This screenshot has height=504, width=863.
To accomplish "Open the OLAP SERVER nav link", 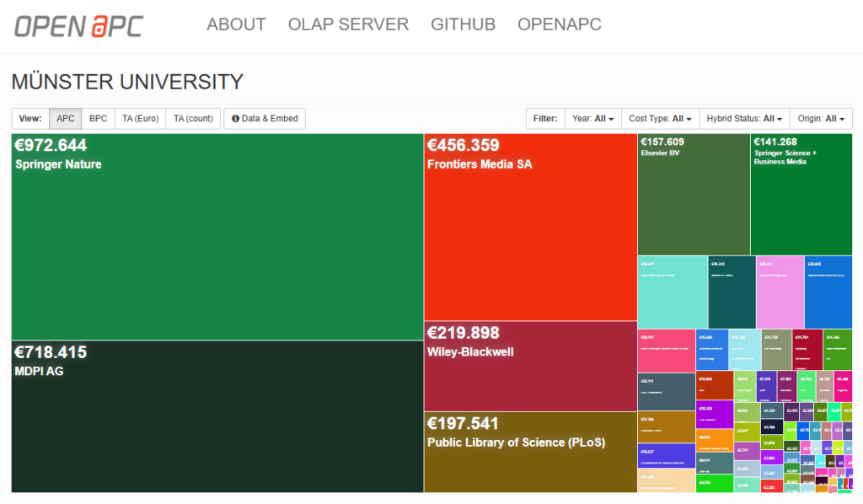I will click(348, 24).
